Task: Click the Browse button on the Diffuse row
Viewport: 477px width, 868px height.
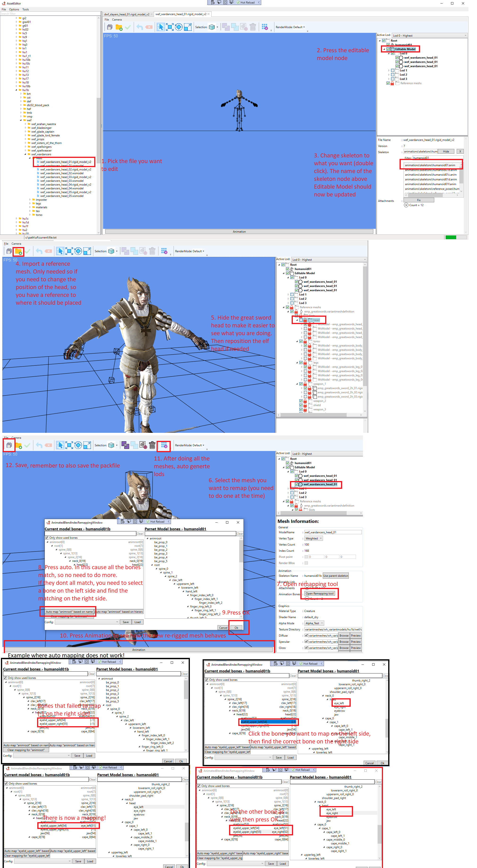Action: [x=344, y=635]
